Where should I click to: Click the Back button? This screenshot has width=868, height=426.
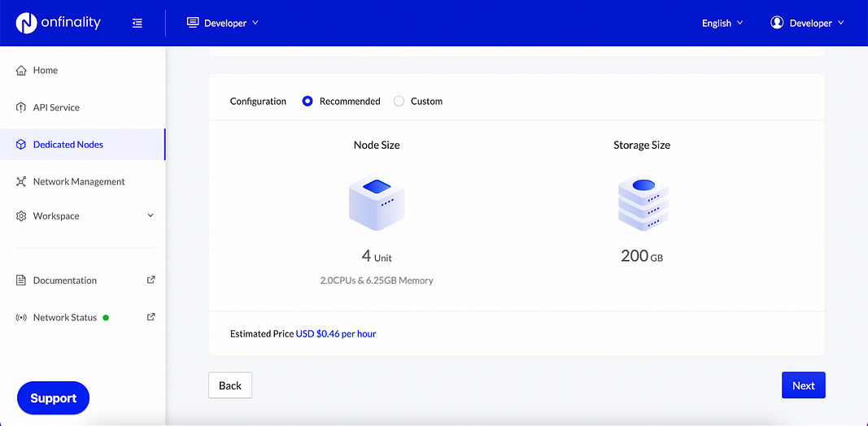(230, 385)
